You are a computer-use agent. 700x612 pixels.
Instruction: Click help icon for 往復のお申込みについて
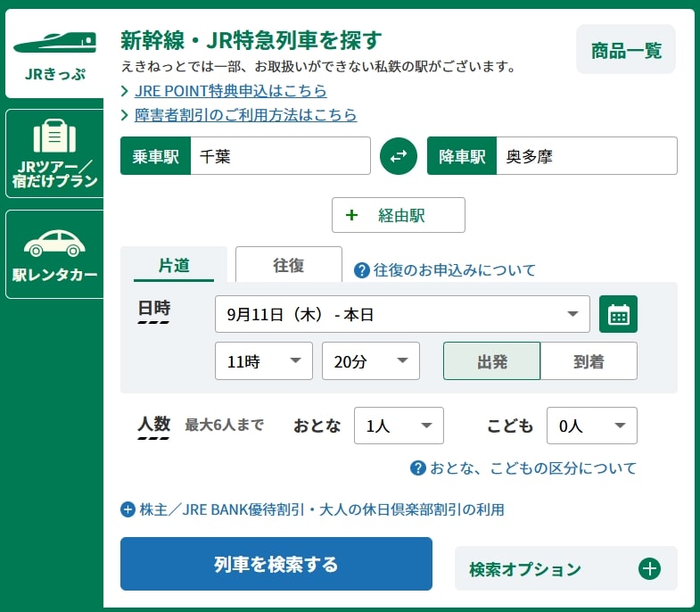(x=362, y=270)
